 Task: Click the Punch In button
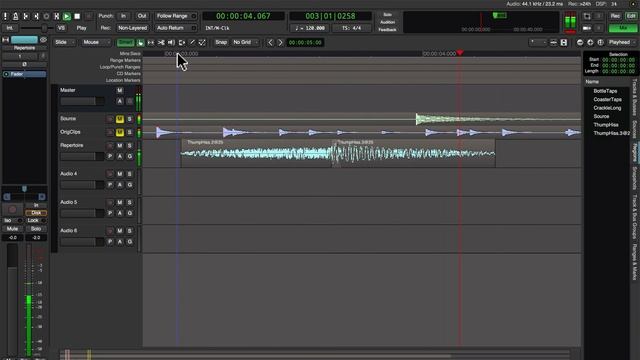[123, 16]
